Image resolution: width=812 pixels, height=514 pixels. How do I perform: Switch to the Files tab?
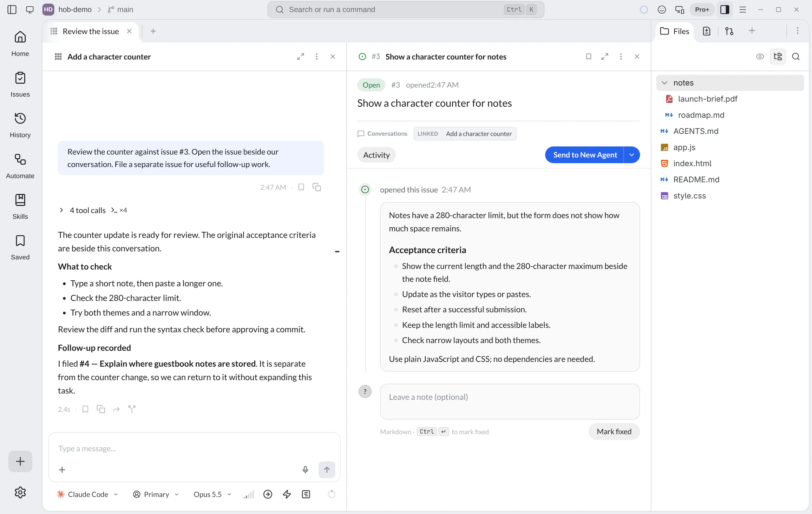674,31
